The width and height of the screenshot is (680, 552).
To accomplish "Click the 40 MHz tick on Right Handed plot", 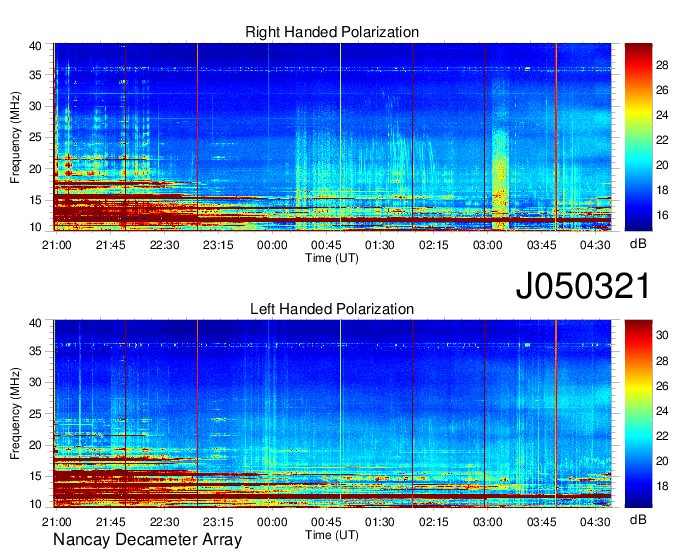I will [35, 46].
